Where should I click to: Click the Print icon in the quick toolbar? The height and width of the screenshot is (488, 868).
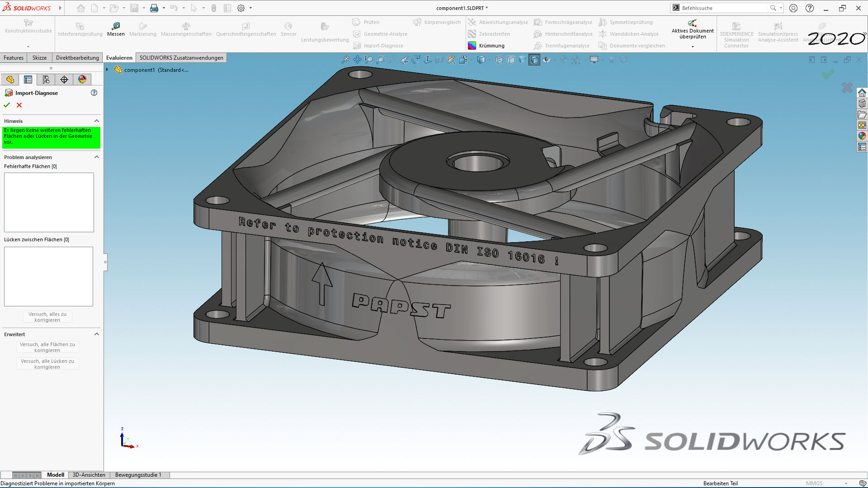[x=154, y=8]
